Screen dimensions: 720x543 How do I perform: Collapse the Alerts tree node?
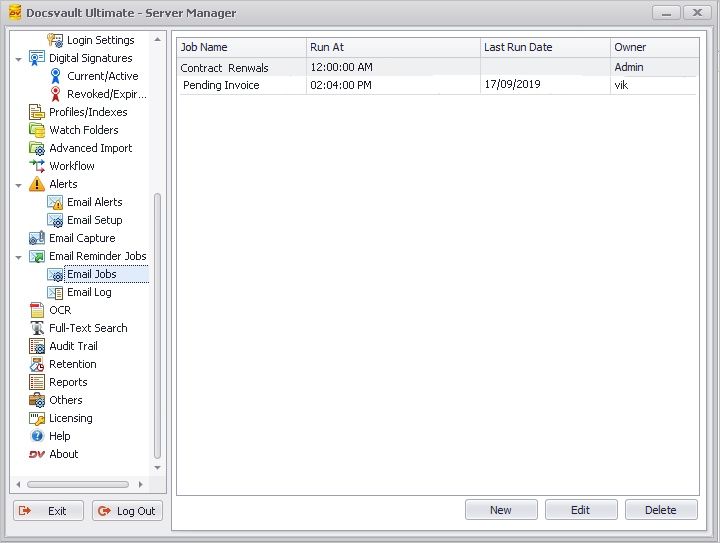pos(19,185)
